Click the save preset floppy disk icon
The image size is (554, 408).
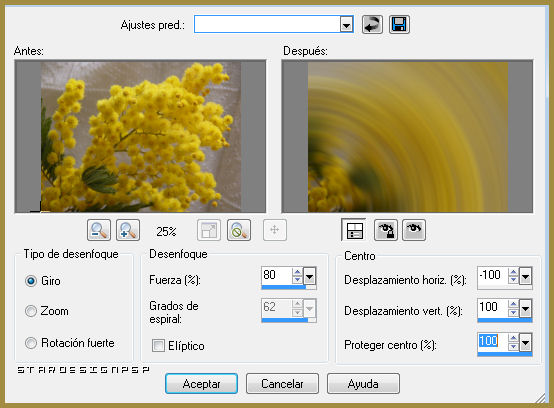click(399, 25)
